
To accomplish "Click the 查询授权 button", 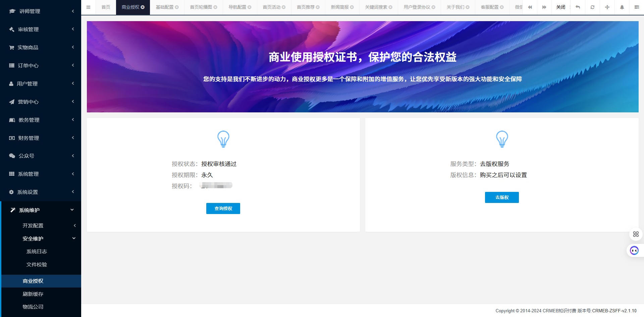I will click(223, 208).
